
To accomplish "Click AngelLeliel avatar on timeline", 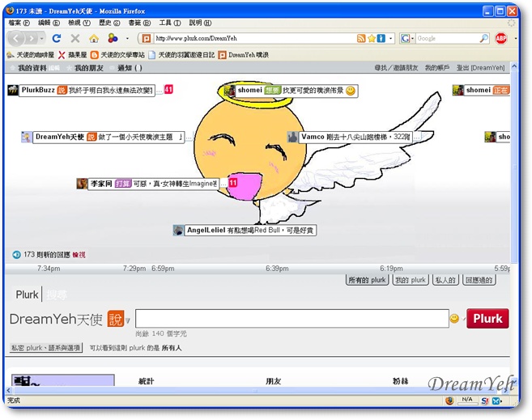I will (178, 231).
